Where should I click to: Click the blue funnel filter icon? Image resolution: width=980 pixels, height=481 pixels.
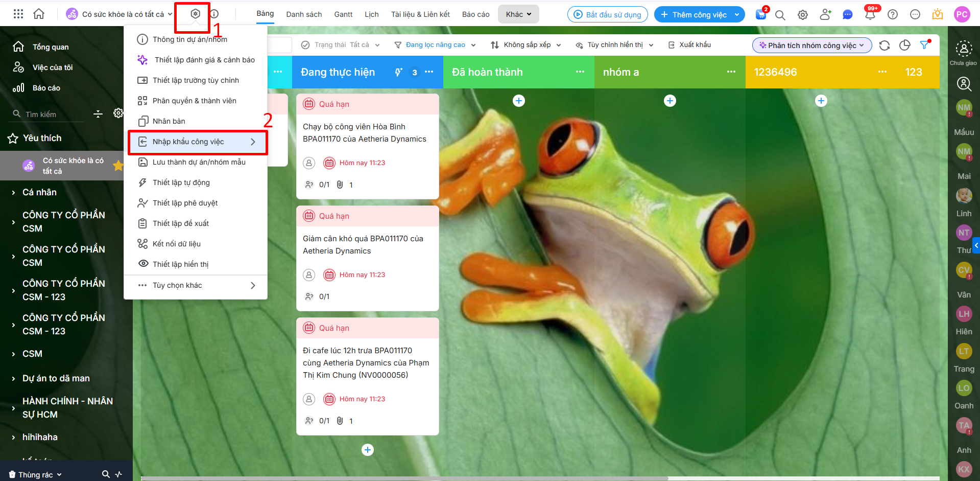pos(925,45)
